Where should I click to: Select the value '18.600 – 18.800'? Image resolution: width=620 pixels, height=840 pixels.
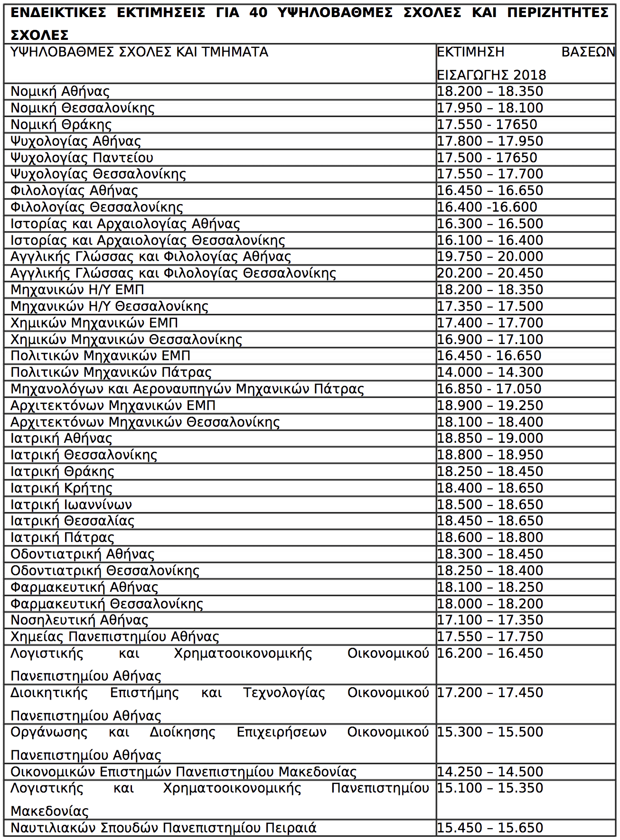490,538
